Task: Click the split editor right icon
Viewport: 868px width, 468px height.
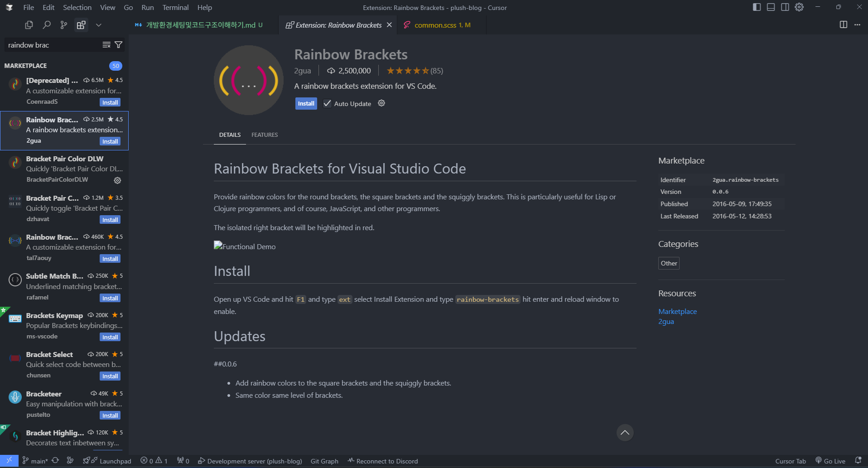Action: (843, 25)
